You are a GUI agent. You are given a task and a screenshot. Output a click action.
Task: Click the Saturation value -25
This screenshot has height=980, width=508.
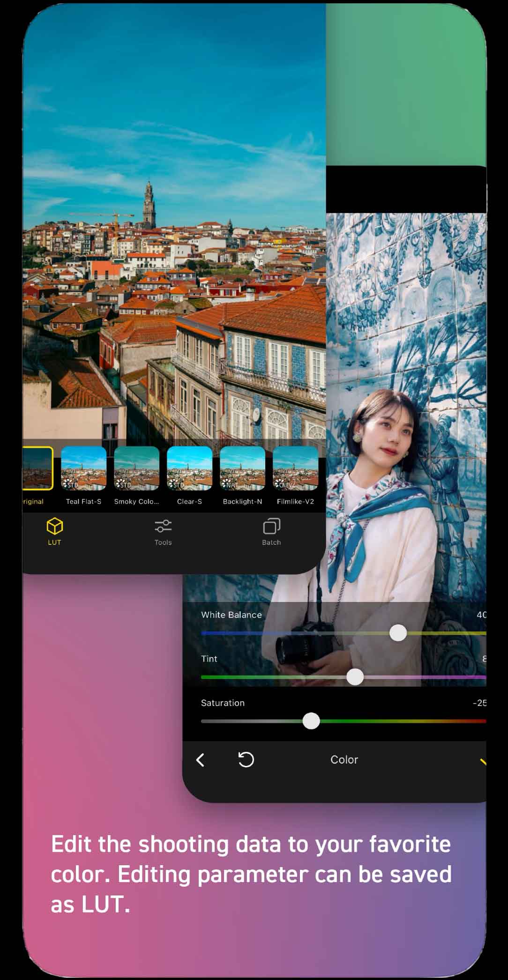tap(479, 703)
